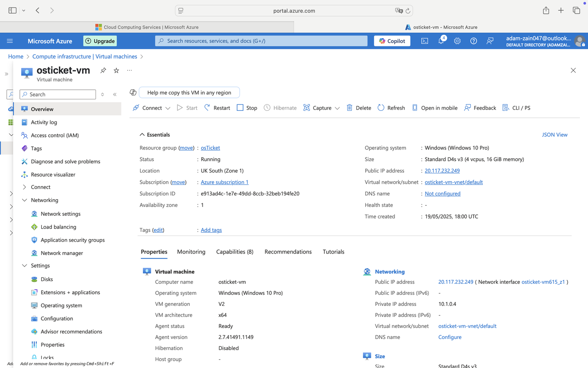
Task: Click Feedback in the command bar
Action: coord(480,108)
